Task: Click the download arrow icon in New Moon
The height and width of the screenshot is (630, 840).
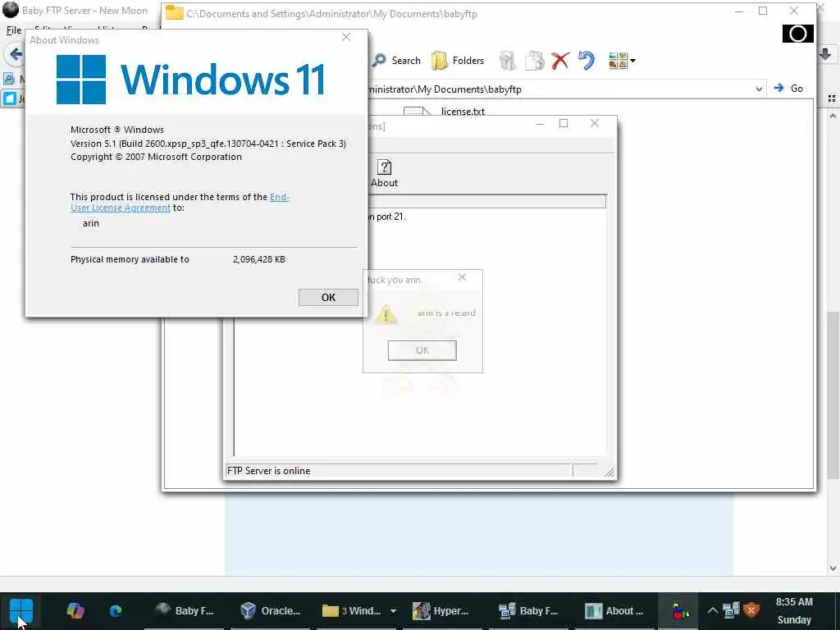Action: (x=825, y=53)
